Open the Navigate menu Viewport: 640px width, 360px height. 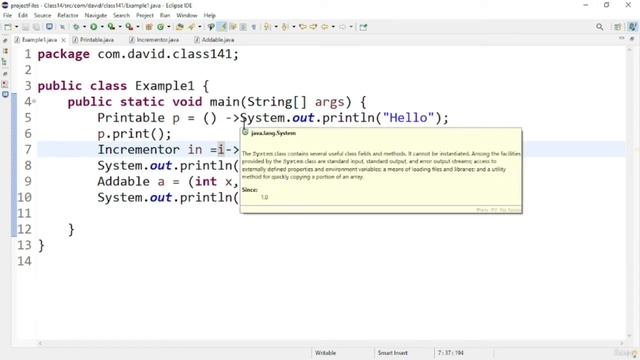tap(96, 15)
